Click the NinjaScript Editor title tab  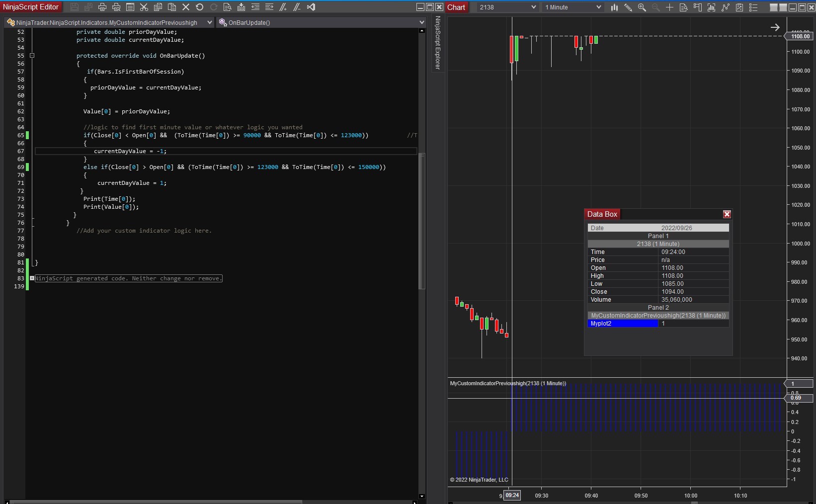pyautogui.click(x=31, y=7)
